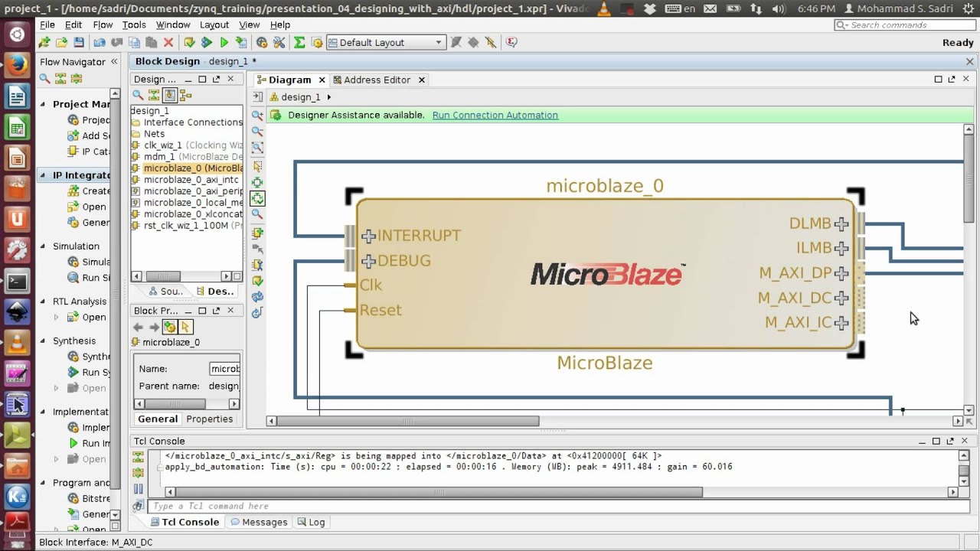Activate the Select Area cursor tool
This screenshot has height=551, width=980.
pyautogui.click(x=257, y=166)
